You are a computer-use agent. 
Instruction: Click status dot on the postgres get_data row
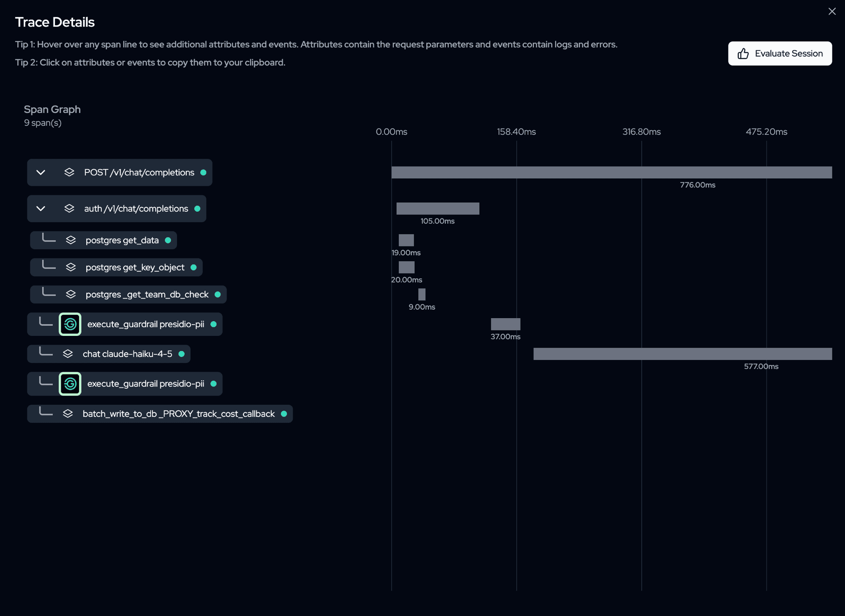(168, 240)
